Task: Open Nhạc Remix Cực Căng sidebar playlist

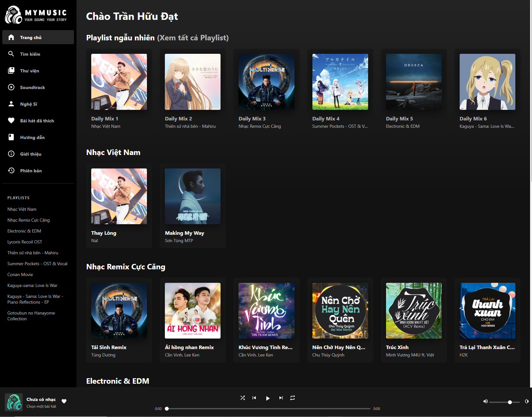Action: click(x=28, y=220)
